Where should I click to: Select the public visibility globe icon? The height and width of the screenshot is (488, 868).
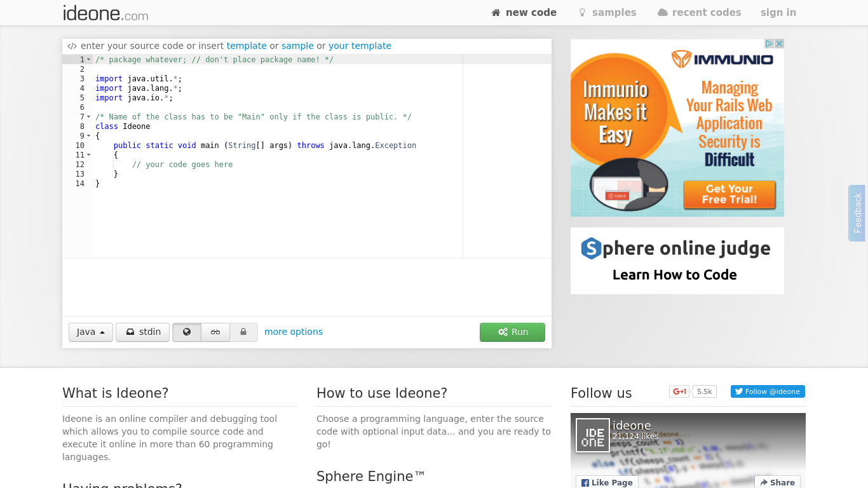pos(187,332)
